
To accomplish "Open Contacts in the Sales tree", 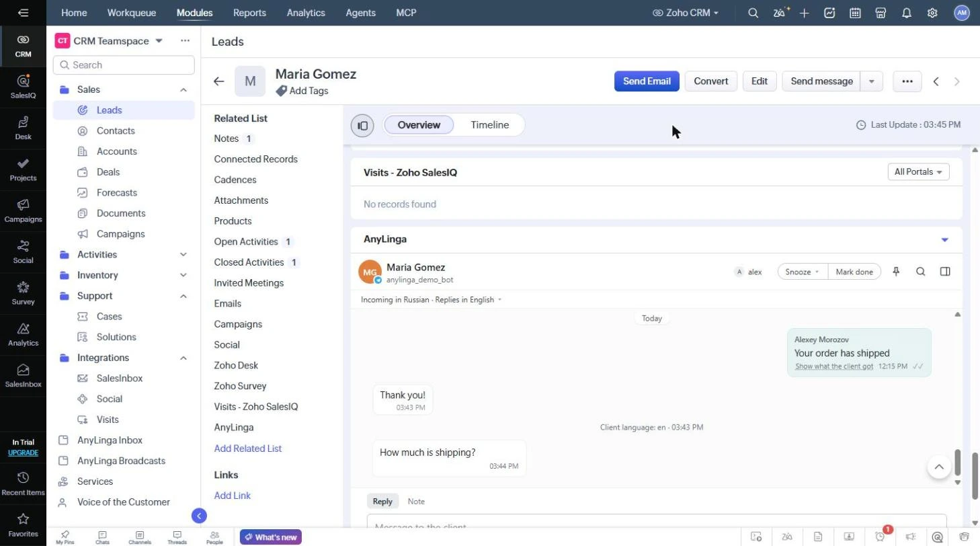I will [x=116, y=131].
